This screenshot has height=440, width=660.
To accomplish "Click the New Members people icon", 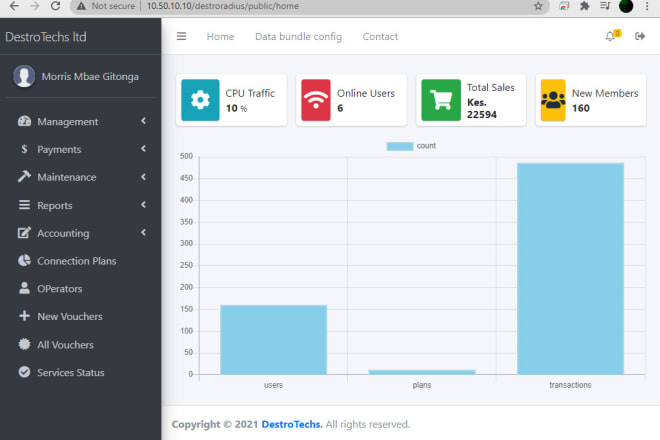I will click(553, 100).
